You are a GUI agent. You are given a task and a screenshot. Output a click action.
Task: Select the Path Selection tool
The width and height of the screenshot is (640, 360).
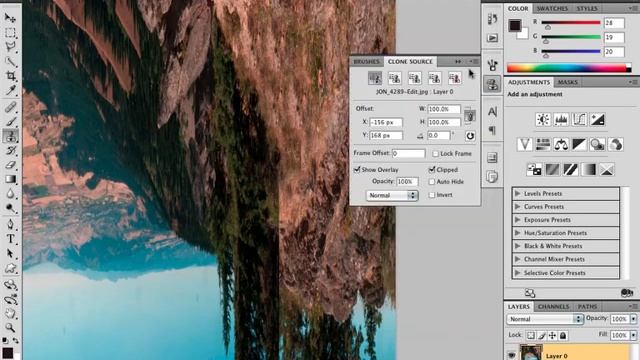[10, 254]
